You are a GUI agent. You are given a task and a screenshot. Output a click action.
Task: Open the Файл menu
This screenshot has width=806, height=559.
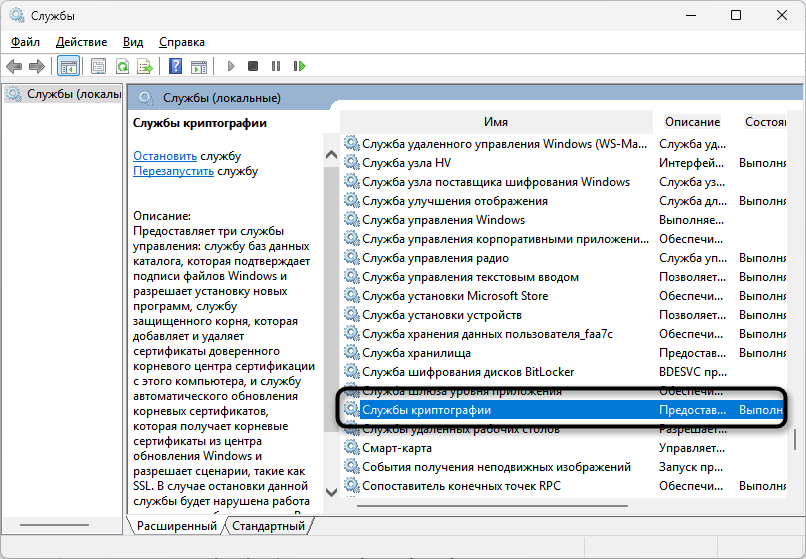click(25, 42)
